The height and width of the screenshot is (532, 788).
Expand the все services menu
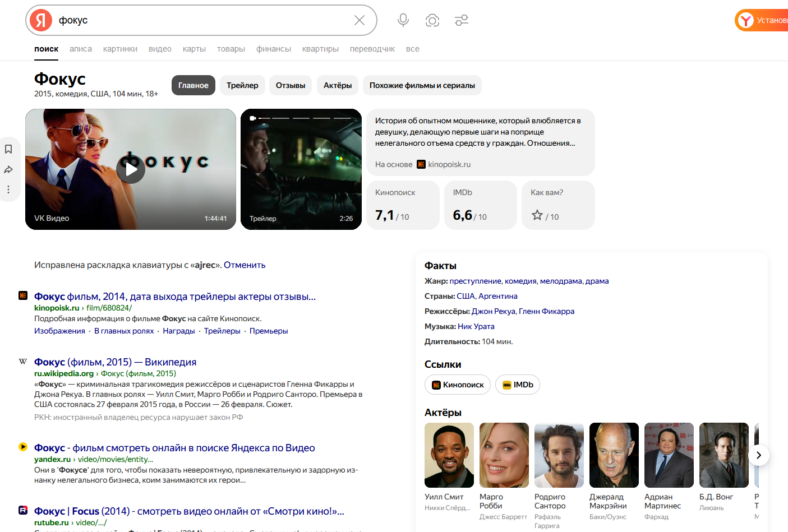pyautogui.click(x=413, y=49)
